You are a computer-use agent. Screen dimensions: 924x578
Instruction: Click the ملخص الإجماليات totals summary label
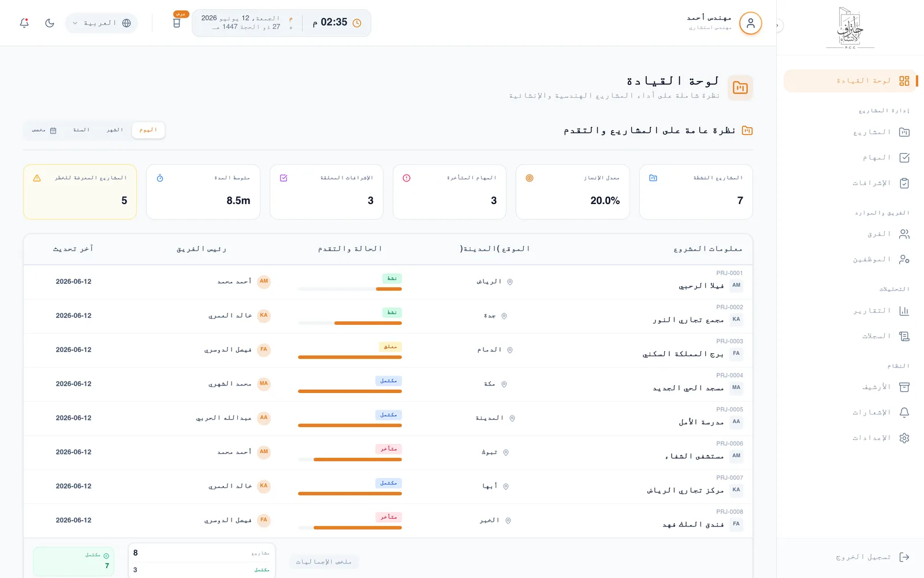(x=324, y=562)
